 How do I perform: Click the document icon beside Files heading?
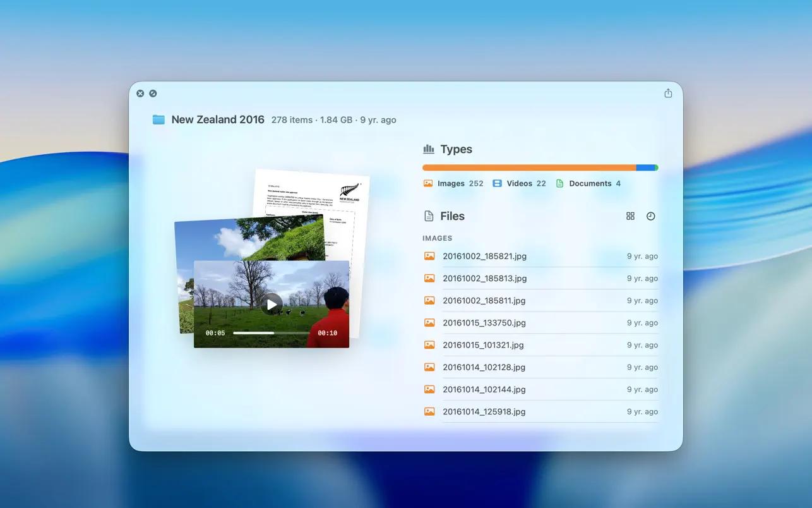429,216
